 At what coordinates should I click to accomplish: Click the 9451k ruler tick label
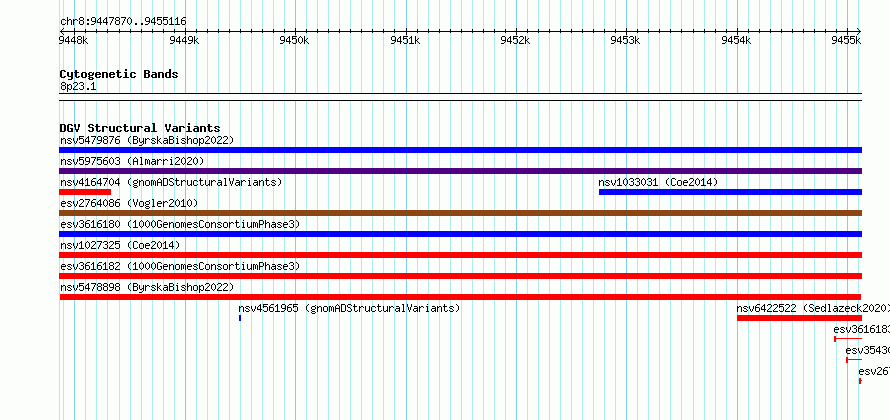coord(406,40)
